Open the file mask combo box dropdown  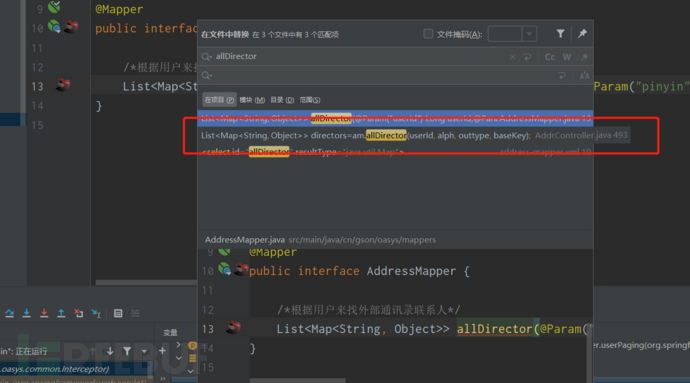[x=529, y=34]
